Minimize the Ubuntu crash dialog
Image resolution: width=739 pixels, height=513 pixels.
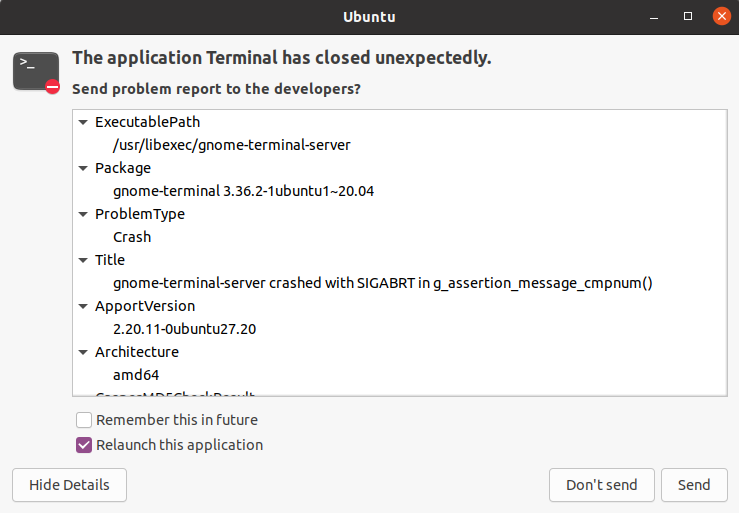pyautogui.click(x=655, y=17)
